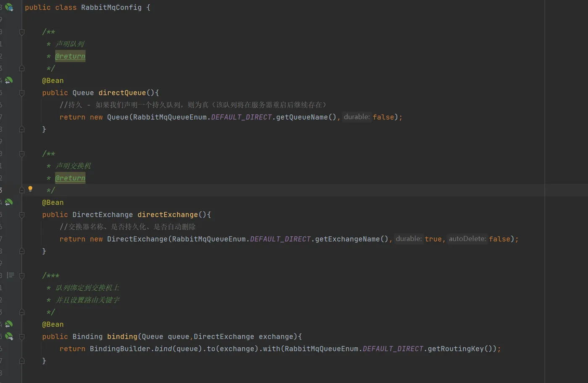Click the binding method name
This screenshot has height=383, width=588.
pyautogui.click(x=122, y=336)
